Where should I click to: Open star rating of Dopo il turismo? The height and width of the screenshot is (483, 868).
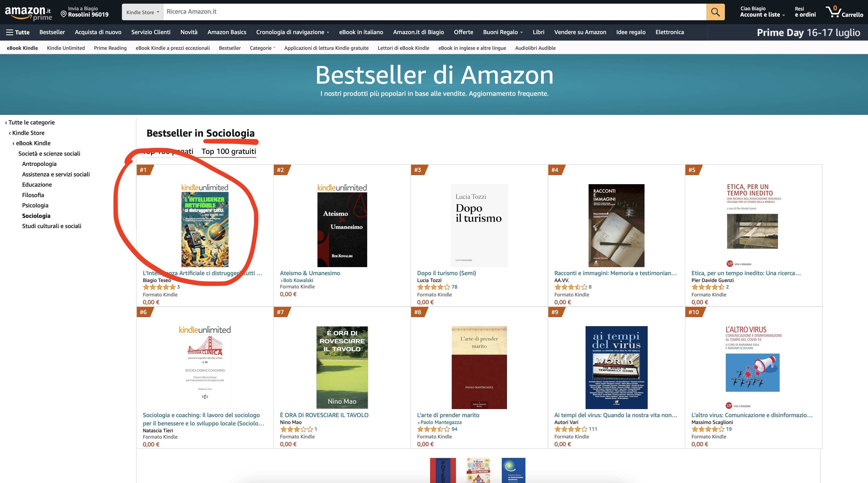[x=433, y=287]
